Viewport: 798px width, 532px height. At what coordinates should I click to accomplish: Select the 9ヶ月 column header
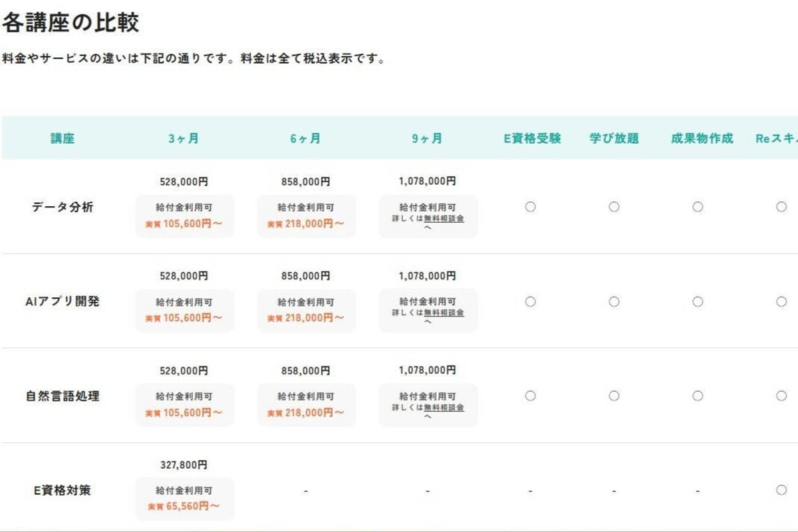click(x=427, y=138)
